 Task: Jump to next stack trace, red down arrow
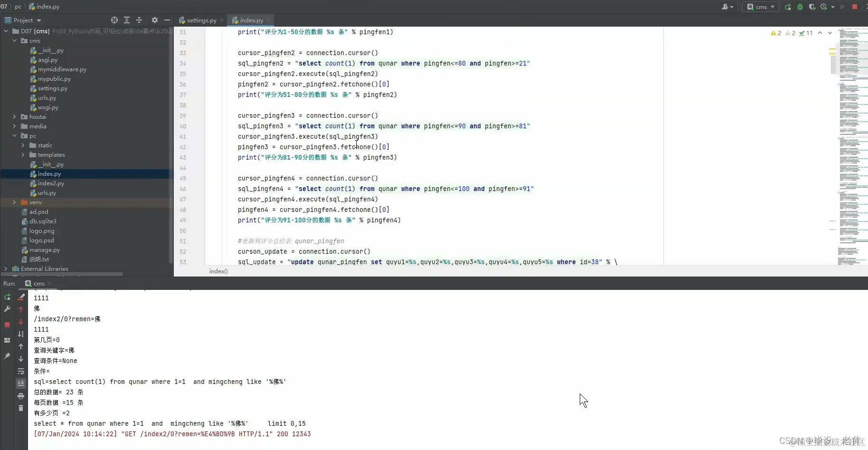click(21, 322)
